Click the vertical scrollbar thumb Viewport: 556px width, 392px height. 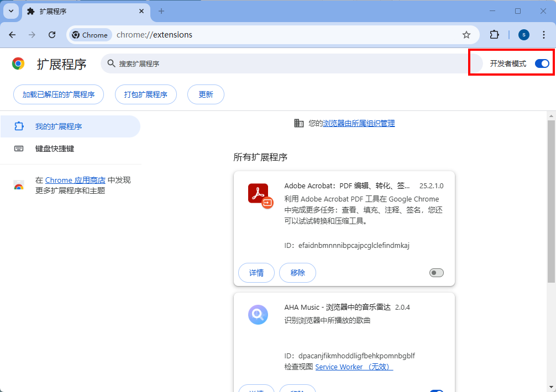tap(551, 201)
